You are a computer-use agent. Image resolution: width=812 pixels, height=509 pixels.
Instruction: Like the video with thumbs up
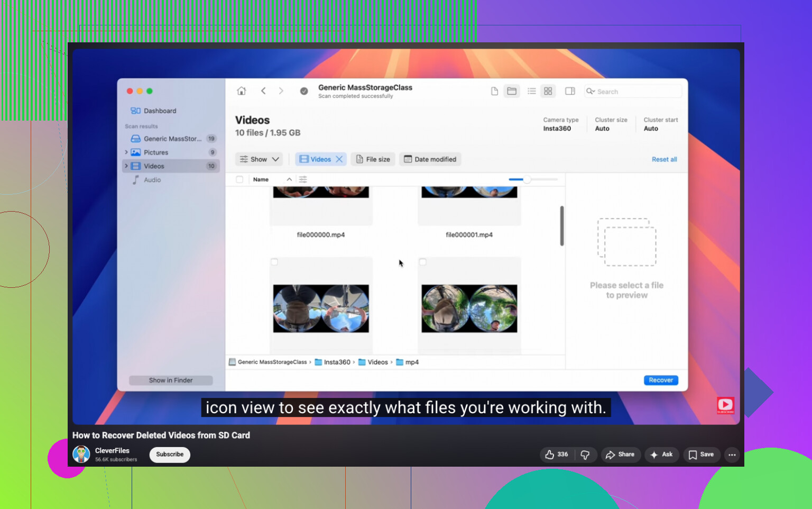point(557,455)
